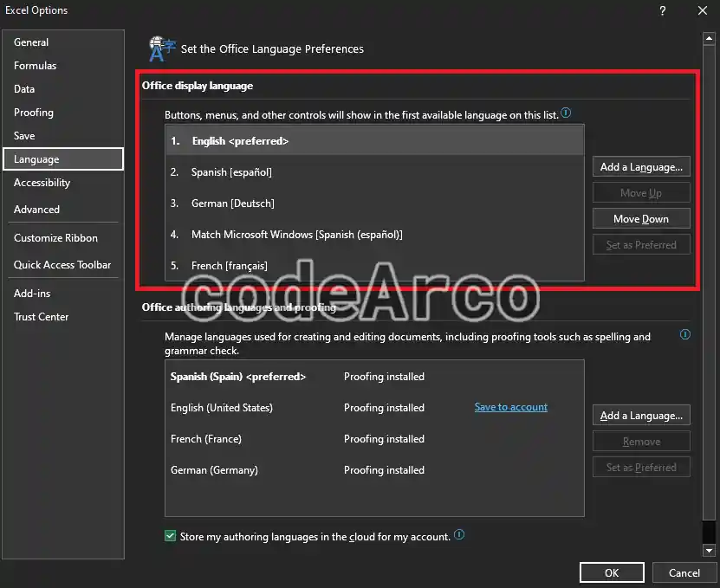Click info icon beside authoring languages description

[x=685, y=334]
